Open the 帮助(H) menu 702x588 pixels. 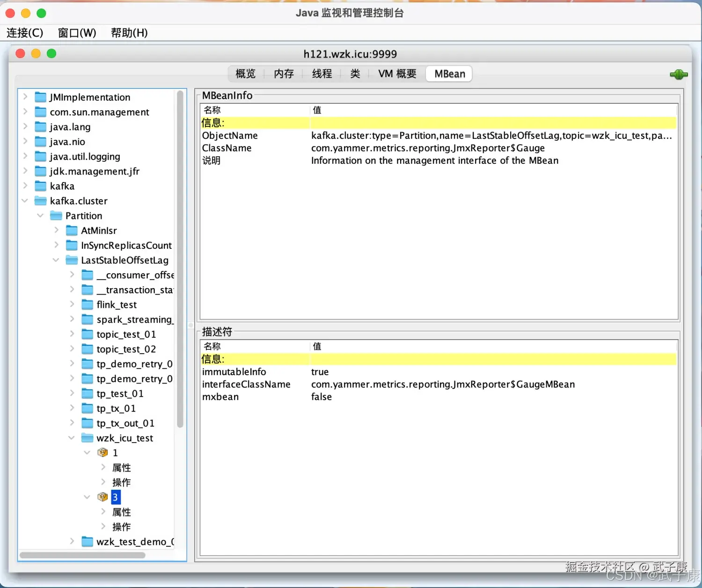(129, 33)
